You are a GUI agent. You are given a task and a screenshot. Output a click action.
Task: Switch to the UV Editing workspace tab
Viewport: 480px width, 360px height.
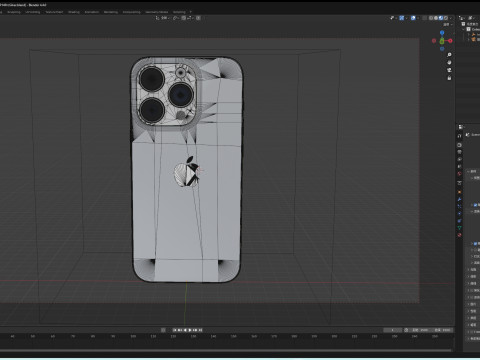33,12
